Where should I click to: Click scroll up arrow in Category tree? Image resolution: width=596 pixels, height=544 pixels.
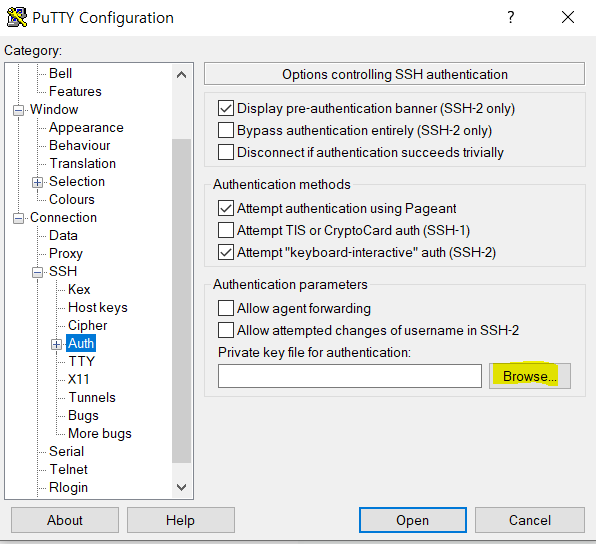[x=182, y=75]
